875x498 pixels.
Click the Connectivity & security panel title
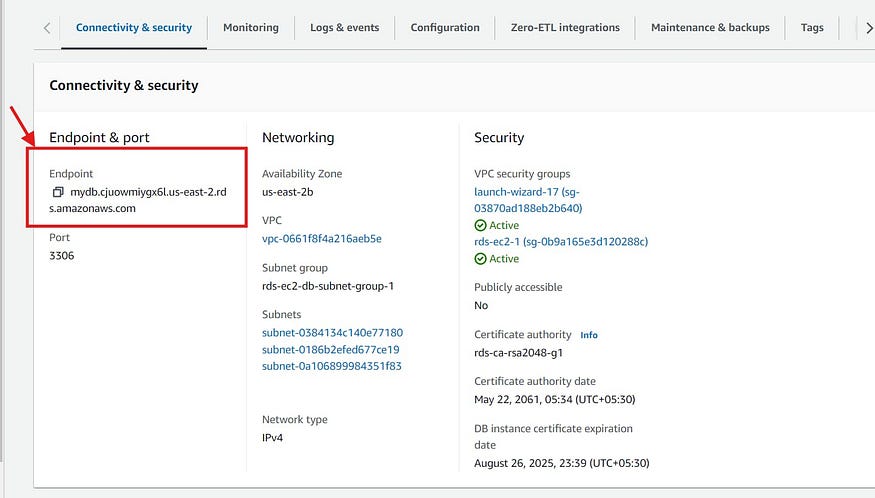[x=124, y=85]
